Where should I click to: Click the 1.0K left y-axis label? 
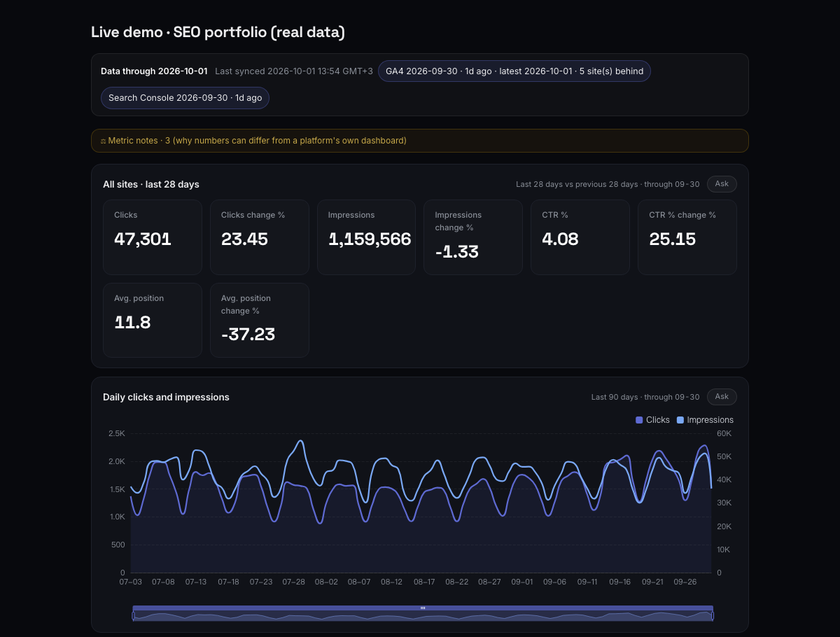117,517
